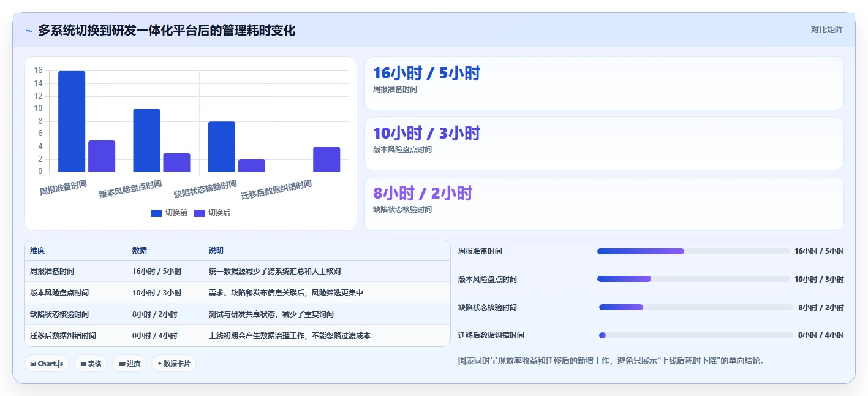Click the 缺陷状态核验时间 label in progress list
The image size is (868, 396).
tap(488, 307)
